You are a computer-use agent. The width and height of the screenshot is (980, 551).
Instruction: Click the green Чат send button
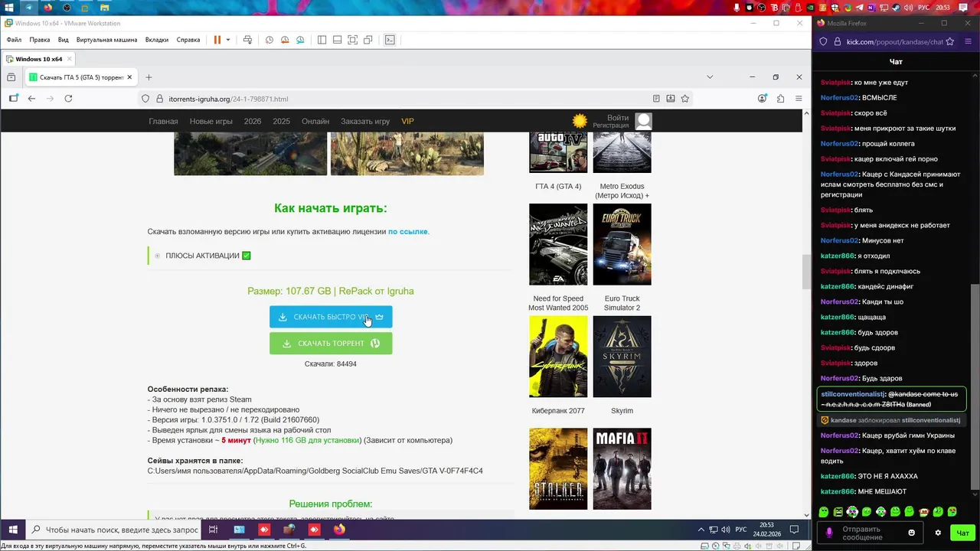tap(963, 533)
